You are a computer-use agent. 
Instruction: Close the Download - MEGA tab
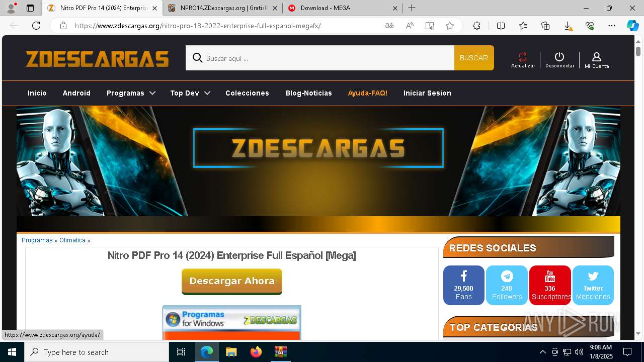click(x=395, y=8)
